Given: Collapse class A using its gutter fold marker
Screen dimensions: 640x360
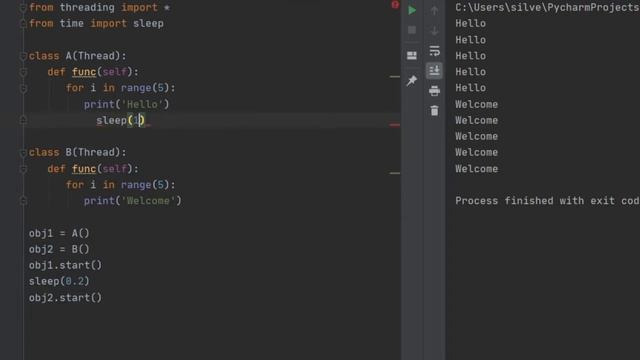Looking at the screenshot, I should point(23,56).
